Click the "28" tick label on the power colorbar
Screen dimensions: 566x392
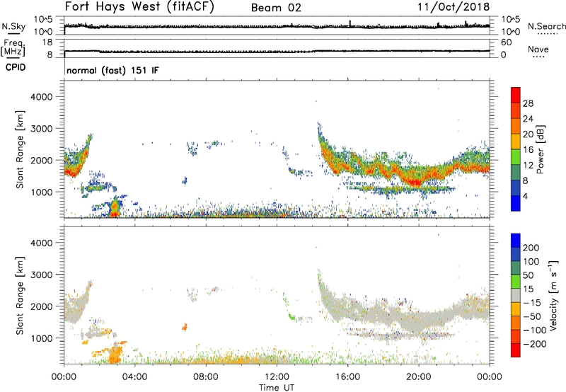(x=528, y=103)
